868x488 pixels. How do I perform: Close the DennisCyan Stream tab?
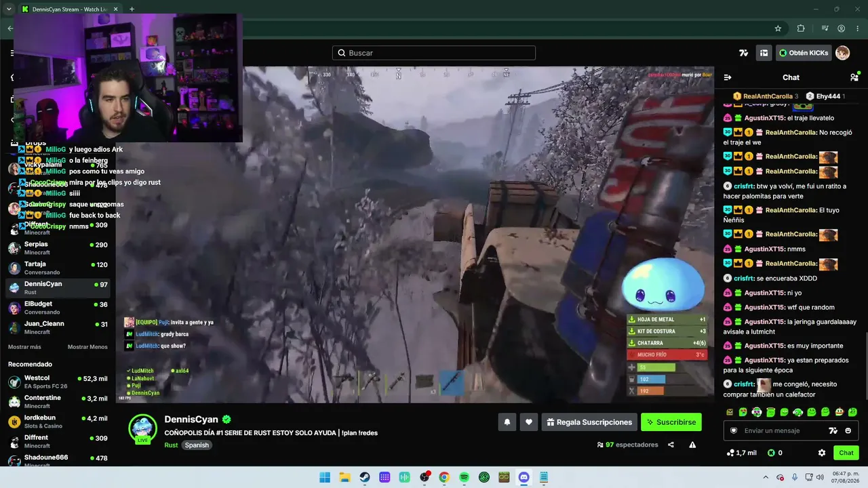click(x=116, y=9)
